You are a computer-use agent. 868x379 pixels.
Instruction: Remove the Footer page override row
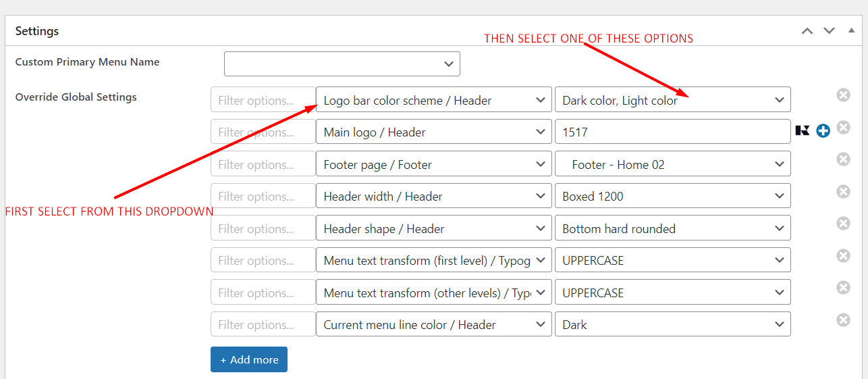(843, 159)
